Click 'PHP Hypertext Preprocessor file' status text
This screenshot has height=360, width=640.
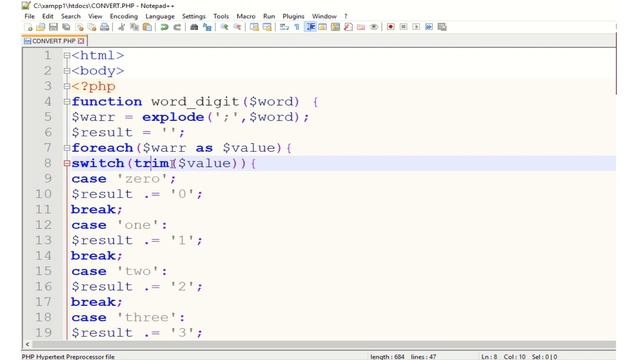(x=68, y=357)
